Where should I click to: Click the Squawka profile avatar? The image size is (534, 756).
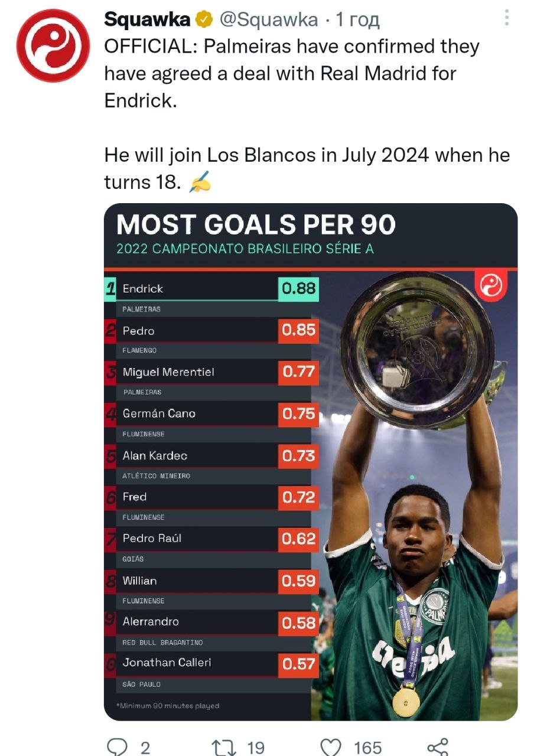click(x=53, y=45)
